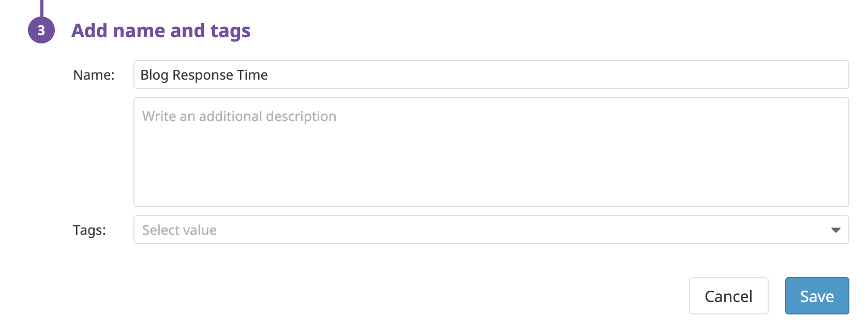Click the Add name and tags heading
868x331 pixels.
click(161, 31)
